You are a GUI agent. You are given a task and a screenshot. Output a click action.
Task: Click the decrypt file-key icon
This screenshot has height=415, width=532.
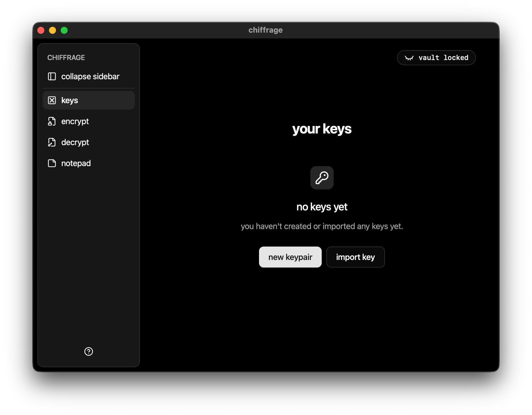pyautogui.click(x=52, y=142)
